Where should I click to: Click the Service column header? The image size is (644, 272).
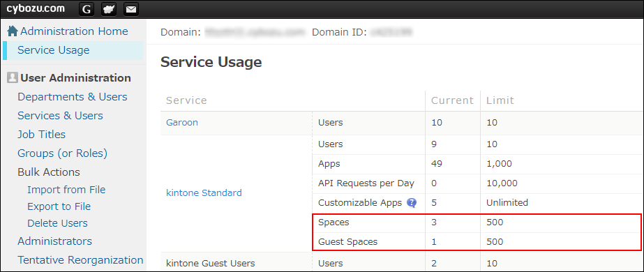pyautogui.click(x=186, y=100)
